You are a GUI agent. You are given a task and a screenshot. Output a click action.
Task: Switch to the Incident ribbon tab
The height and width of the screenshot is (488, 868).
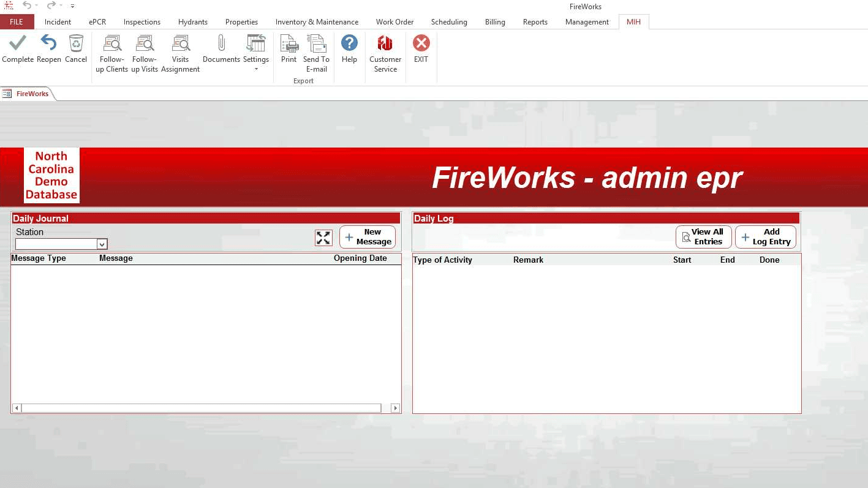point(58,22)
